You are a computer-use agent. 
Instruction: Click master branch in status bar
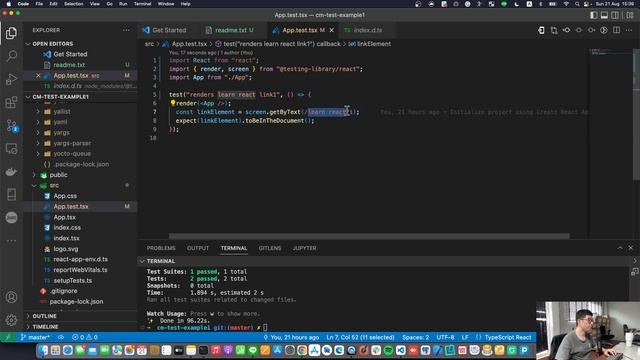pyautogui.click(x=35, y=337)
